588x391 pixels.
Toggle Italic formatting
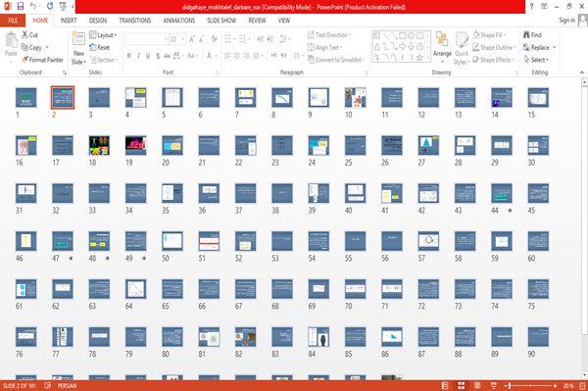coord(138,56)
